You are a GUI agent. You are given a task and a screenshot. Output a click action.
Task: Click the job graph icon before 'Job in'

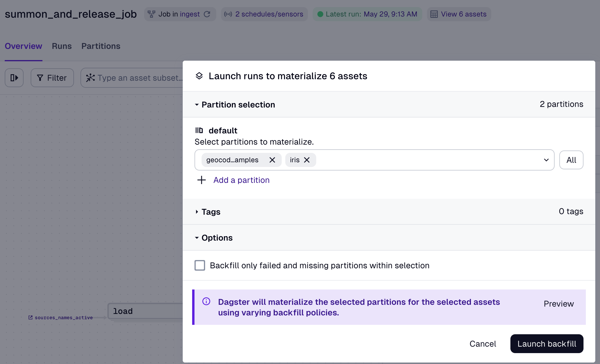pos(151,14)
